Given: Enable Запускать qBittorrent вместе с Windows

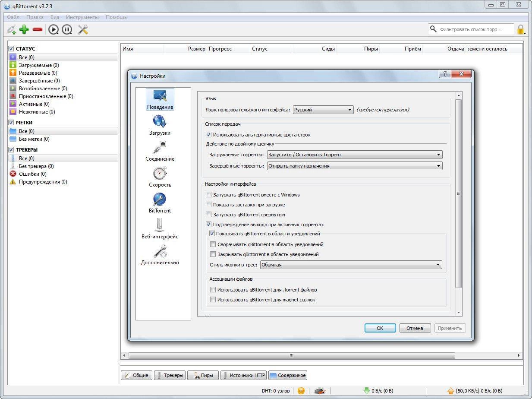Looking at the screenshot, I should [209, 195].
